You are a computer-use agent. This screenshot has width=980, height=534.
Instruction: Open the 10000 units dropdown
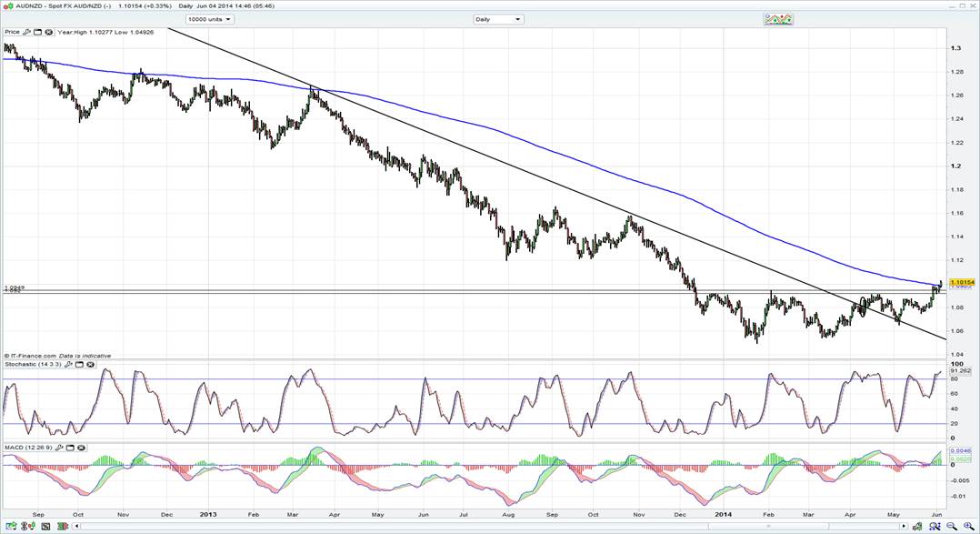click(x=209, y=19)
